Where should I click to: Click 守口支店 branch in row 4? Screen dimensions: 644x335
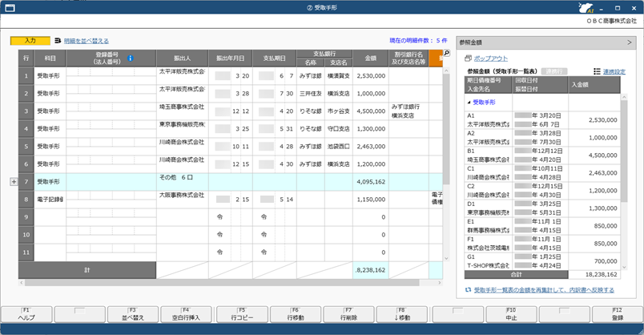tap(339, 129)
